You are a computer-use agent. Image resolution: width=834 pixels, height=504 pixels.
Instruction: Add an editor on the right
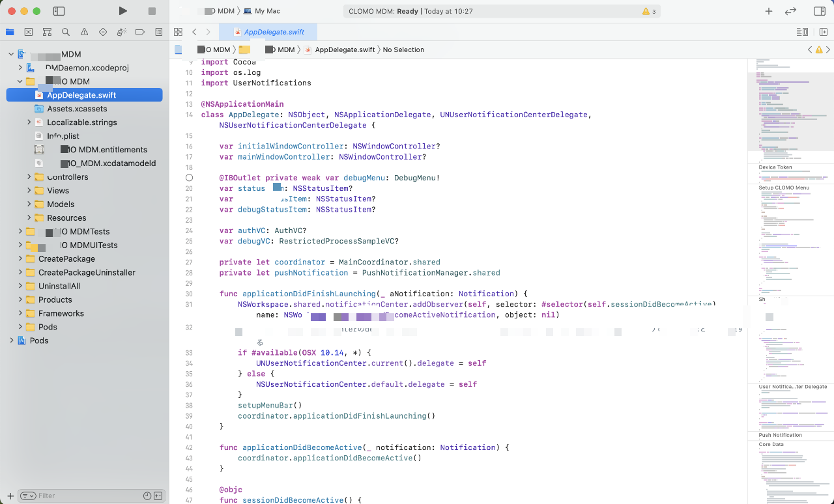coord(823,32)
